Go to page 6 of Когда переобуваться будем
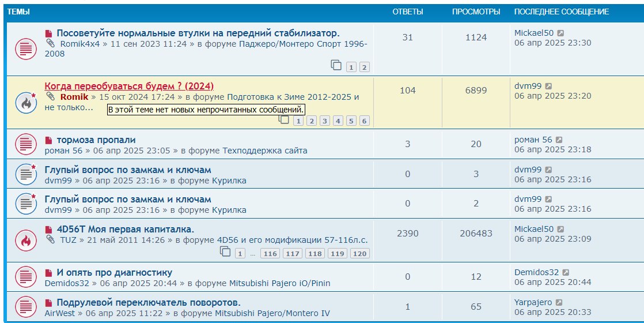Viewport: 644px width, 323px height. click(364, 121)
